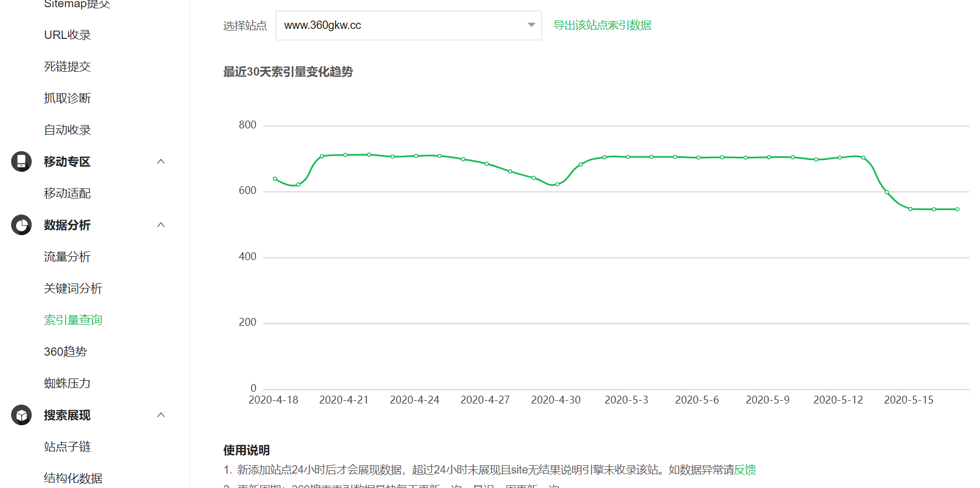Click the data analysis pie chart icon

[21, 225]
